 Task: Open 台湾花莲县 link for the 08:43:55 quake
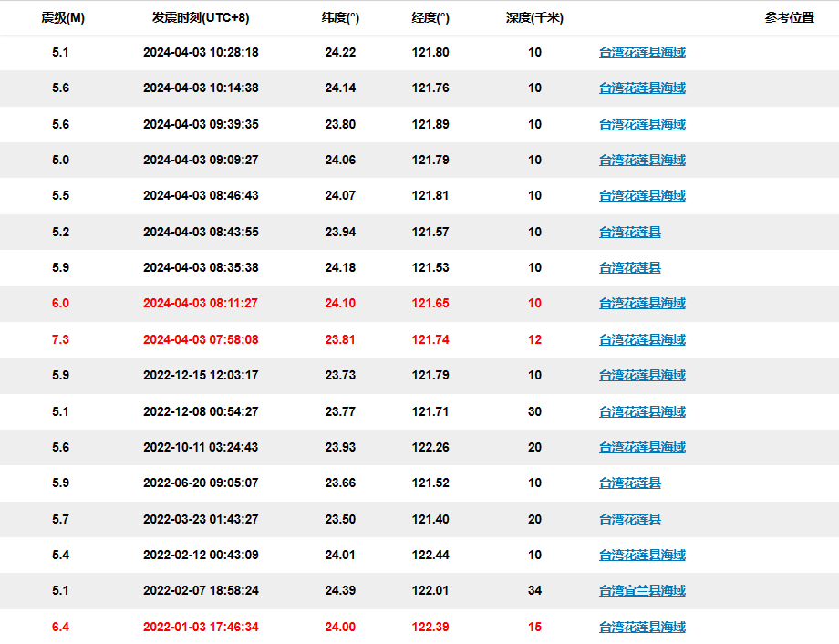(x=629, y=232)
